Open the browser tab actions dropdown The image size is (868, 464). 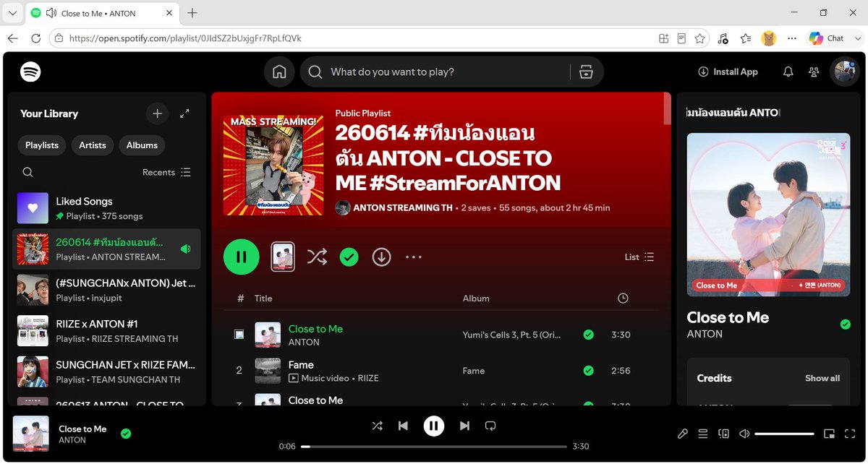(12, 13)
